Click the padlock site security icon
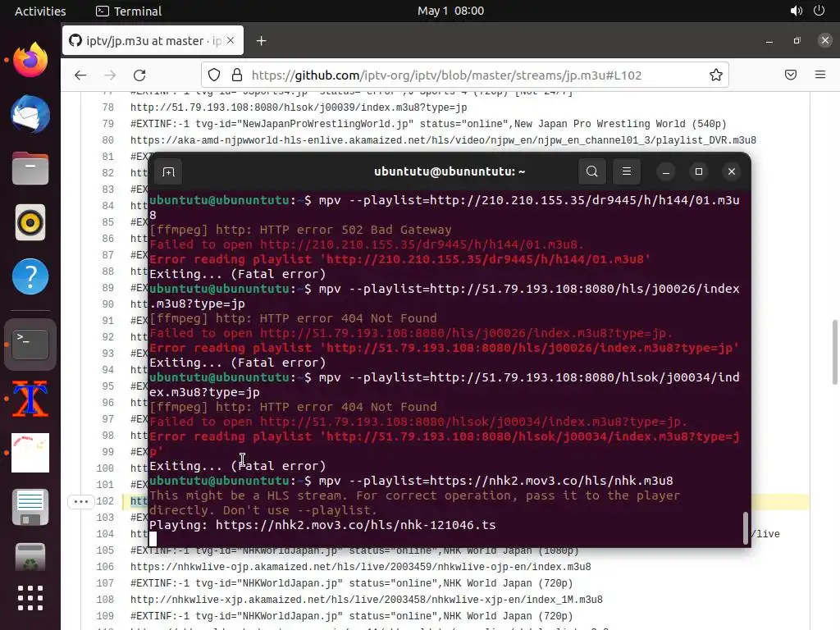 pyautogui.click(x=237, y=75)
